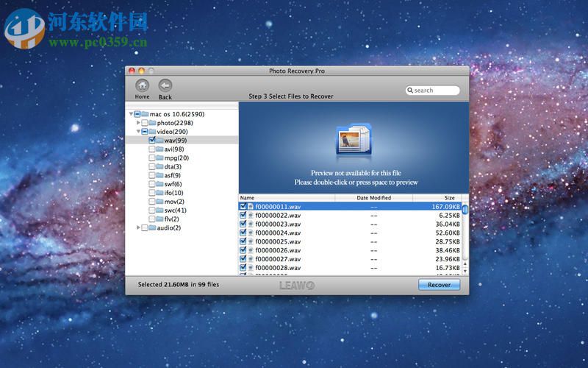Uncheck file f00000022.wav
Viewport: 588px width, 368px height.
click(243, 215)
